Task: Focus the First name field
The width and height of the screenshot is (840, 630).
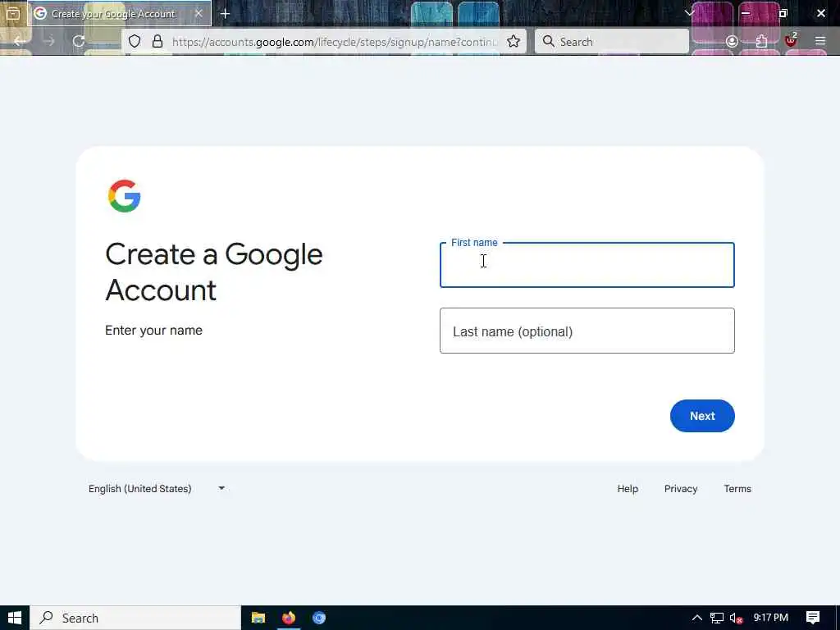Action: tap(587, 265)
